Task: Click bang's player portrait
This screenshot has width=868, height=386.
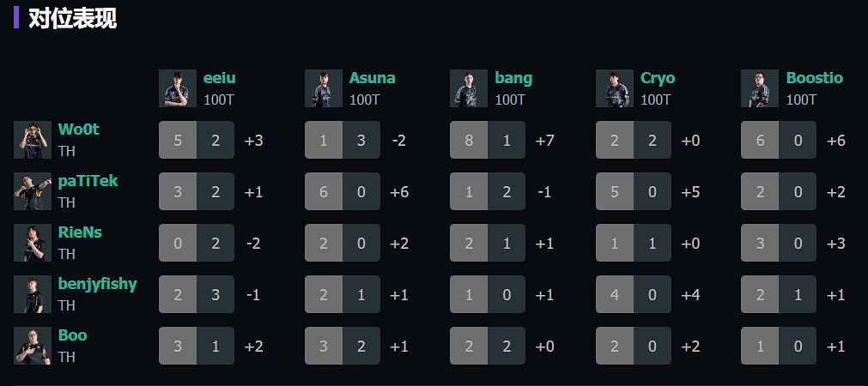Action: tap(469, 88)
